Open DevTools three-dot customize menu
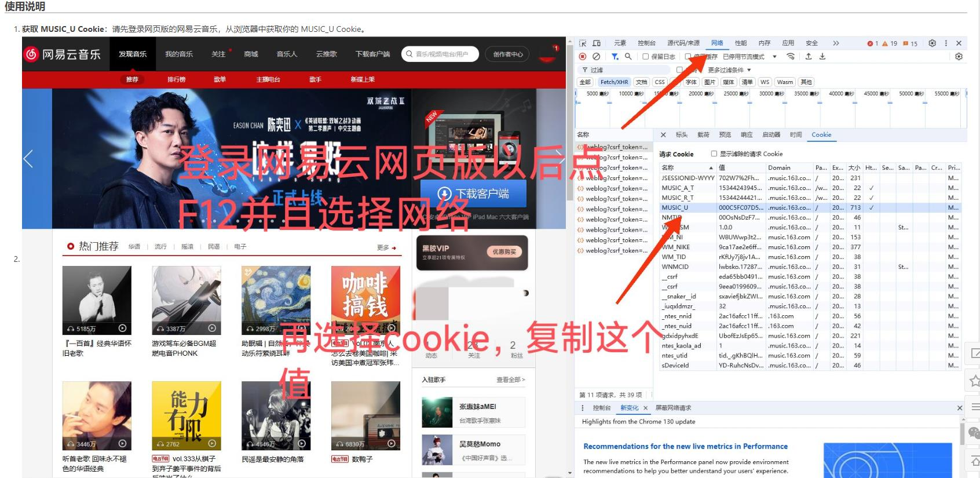Viewport: 980px width, 478px height. click(x=946, y=43)
